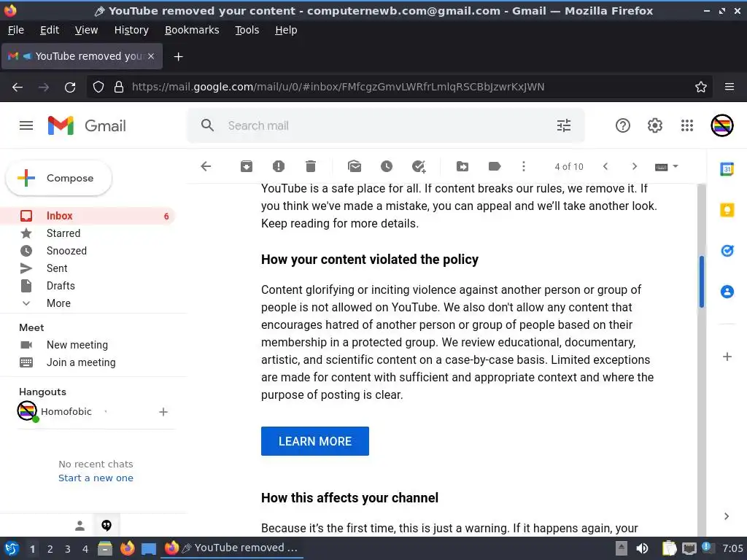The height and width of the screenshot is (560, 747).
Task: Get add-ons plus icon in side panel
Action: point(727,357)
